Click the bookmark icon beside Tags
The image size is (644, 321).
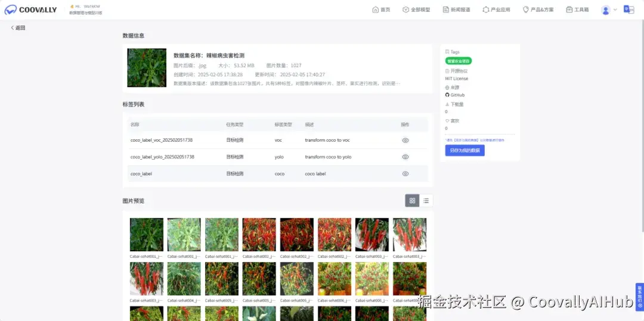pyautogui.click(x=447, y=52)
